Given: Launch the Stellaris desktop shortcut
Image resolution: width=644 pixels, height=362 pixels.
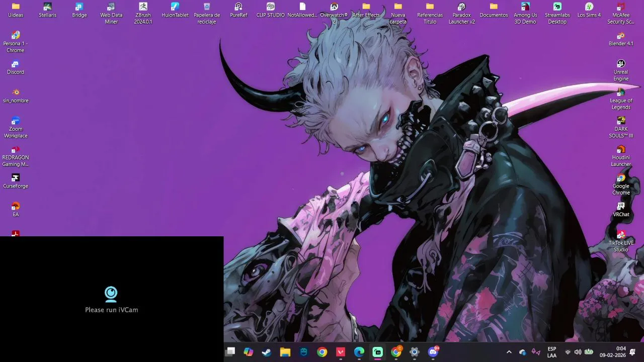Looking at the screenshot, I should [47, 10].
